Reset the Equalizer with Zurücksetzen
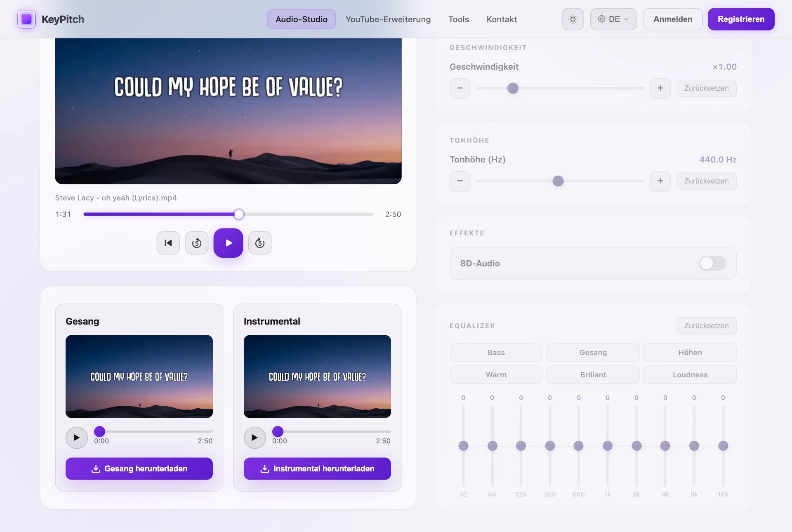The height and width of the screenshot is (532, 792). 706,326
